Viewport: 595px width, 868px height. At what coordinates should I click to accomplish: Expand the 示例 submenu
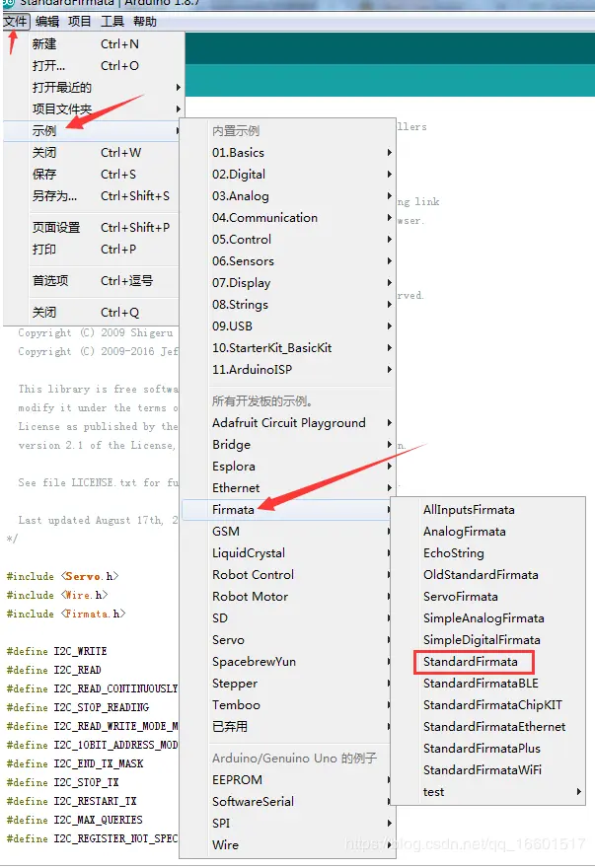pyautogui.click(x=93, y=130)
